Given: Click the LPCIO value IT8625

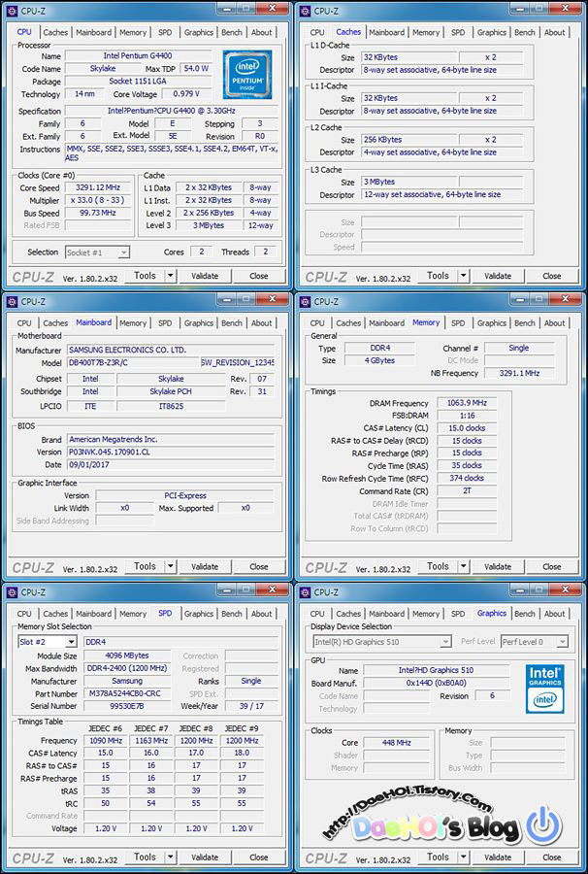Looking at the screenshot, I should pyautogui.click(x=171, y=406).
